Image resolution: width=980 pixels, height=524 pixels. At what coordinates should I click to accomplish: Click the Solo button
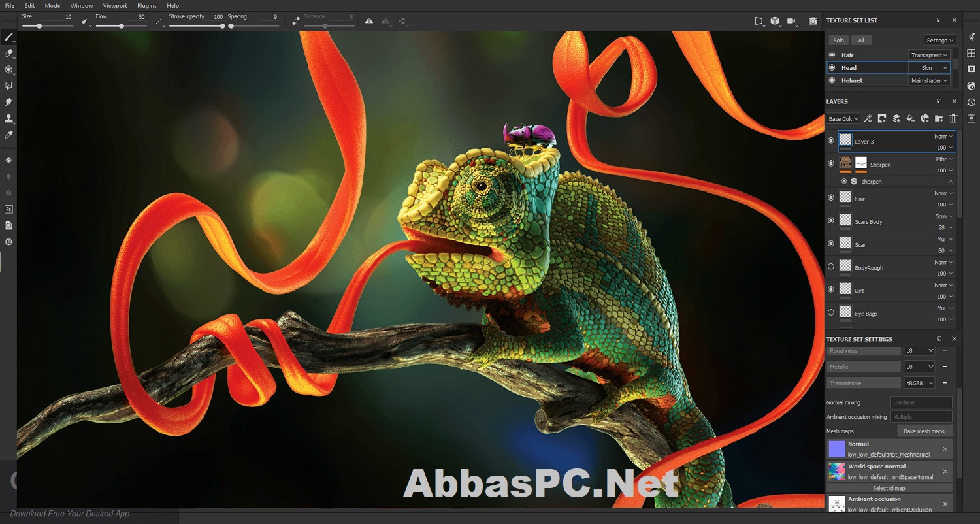pos(839,40)
